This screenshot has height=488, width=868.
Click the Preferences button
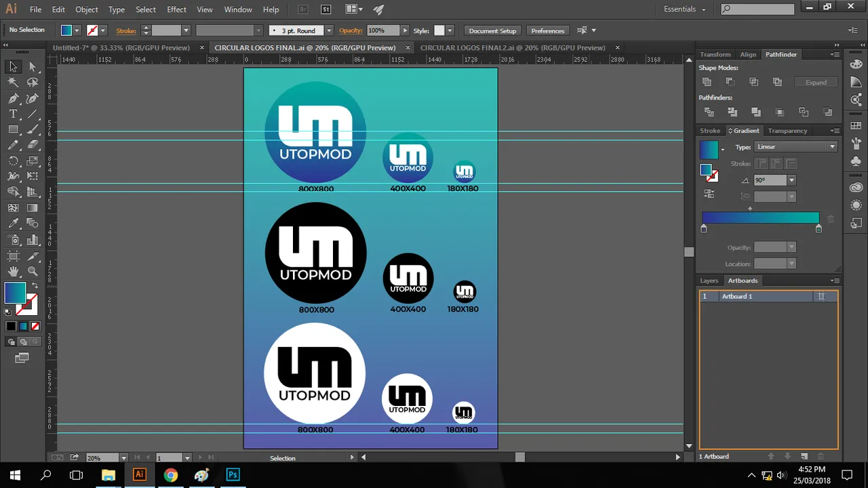click(x=548, y=30)
